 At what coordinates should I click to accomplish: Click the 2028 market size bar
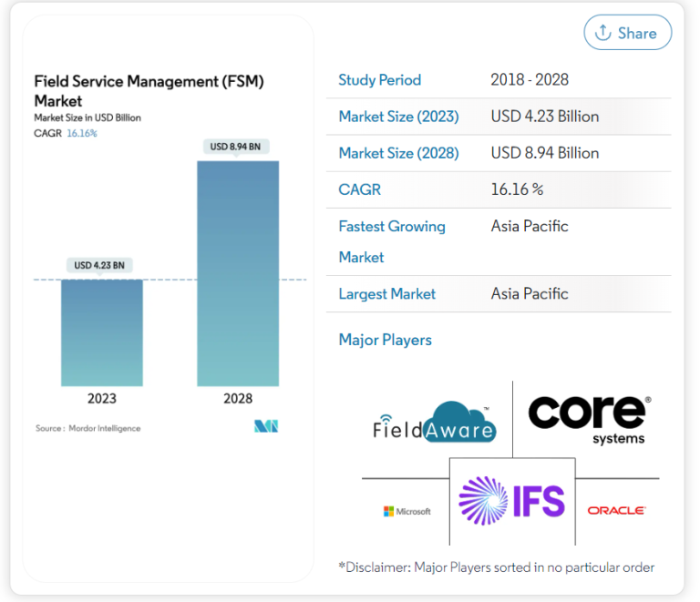[238, 273]
